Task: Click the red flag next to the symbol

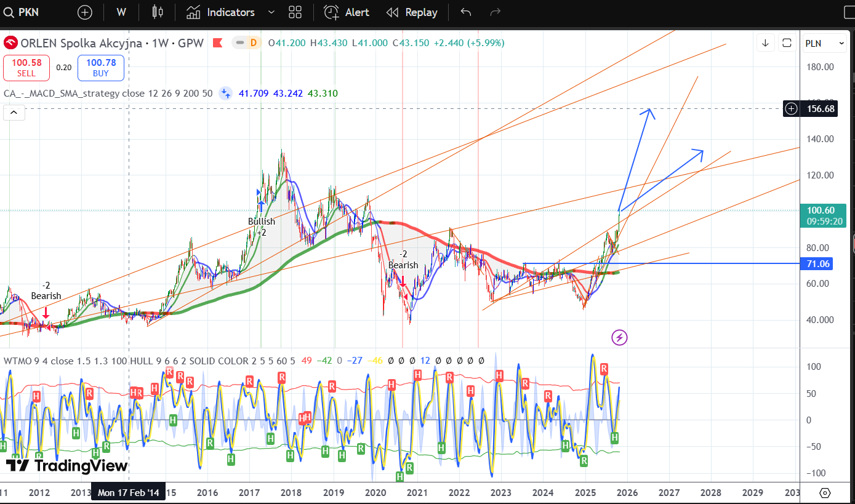Action: point(217,43)
